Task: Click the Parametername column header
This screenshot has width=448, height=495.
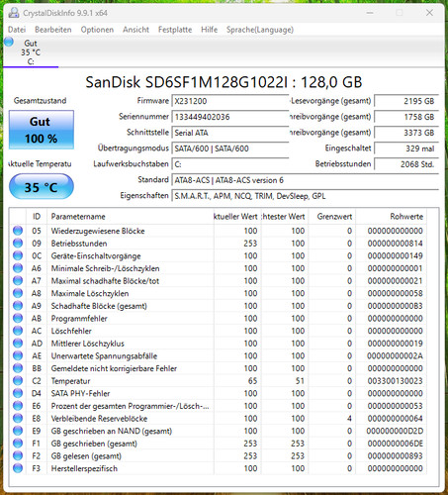Action: point(131,217)
